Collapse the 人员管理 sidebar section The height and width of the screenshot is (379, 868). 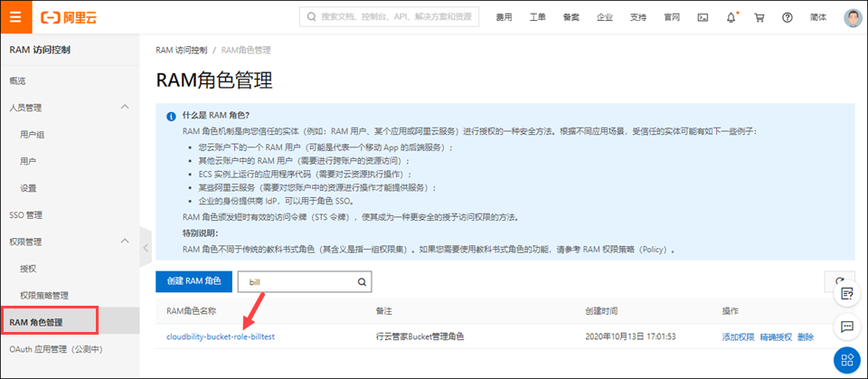click(125, 108)
